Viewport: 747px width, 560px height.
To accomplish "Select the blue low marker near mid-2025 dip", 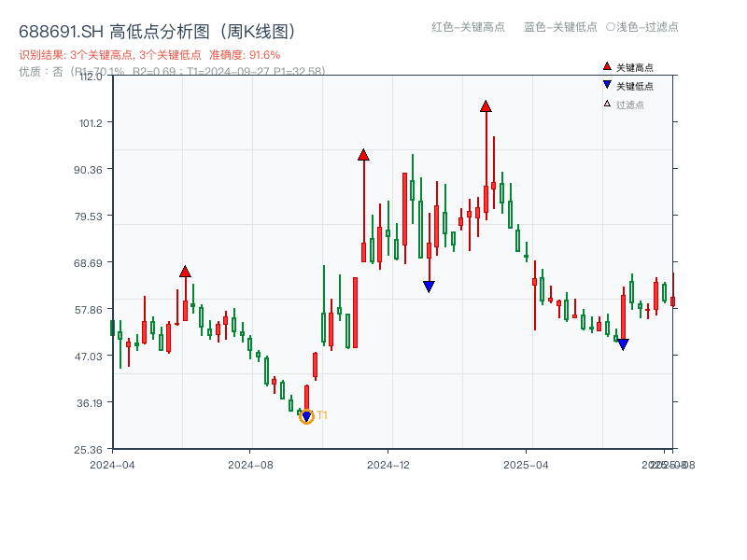I will tap(623, 344).
